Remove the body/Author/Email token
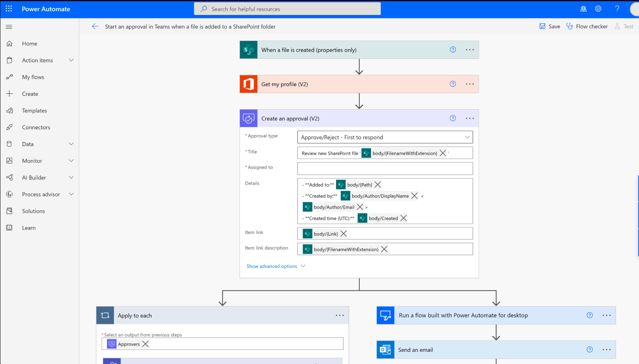This screenshot has height=364, width=639. (x=360, y=207)
